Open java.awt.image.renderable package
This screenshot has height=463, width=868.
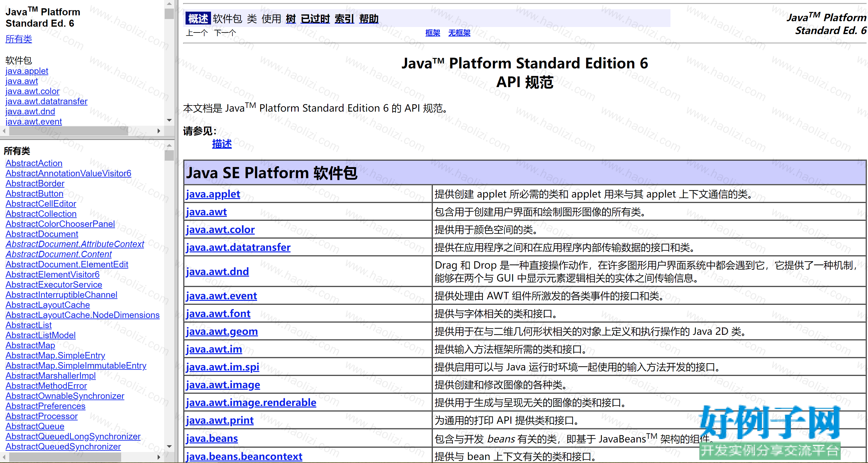point(251,402)
